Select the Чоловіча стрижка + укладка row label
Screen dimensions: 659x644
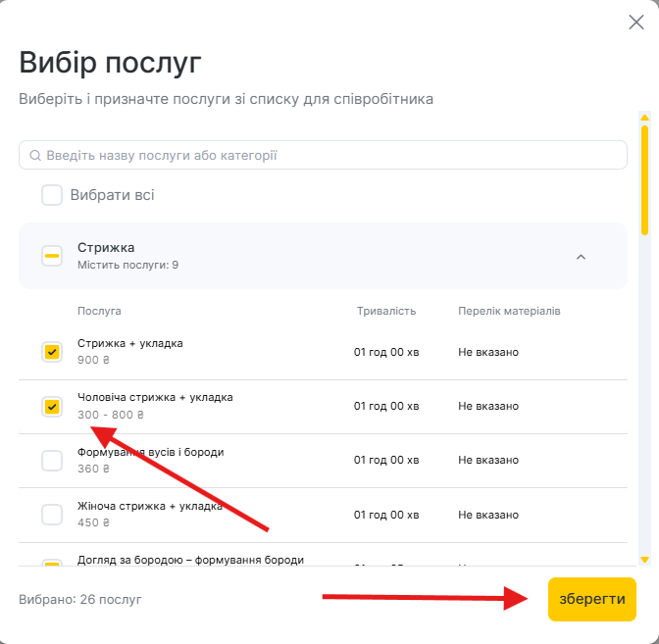(155, 397)
